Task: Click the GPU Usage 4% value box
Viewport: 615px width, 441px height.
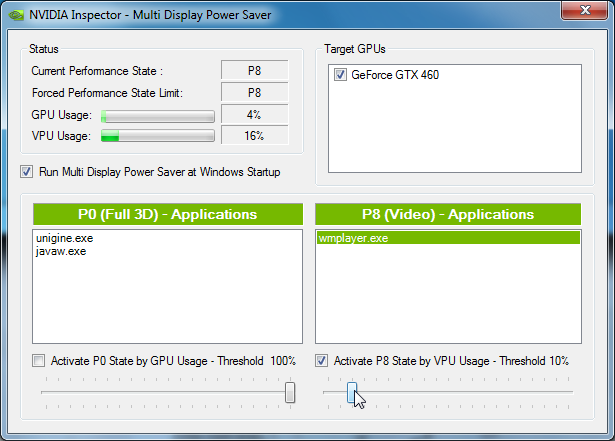Action: (x=255, y=115)
